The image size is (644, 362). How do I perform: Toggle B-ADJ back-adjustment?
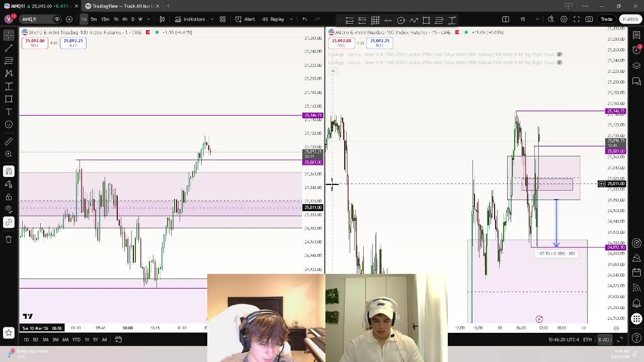tap(605, 340)
